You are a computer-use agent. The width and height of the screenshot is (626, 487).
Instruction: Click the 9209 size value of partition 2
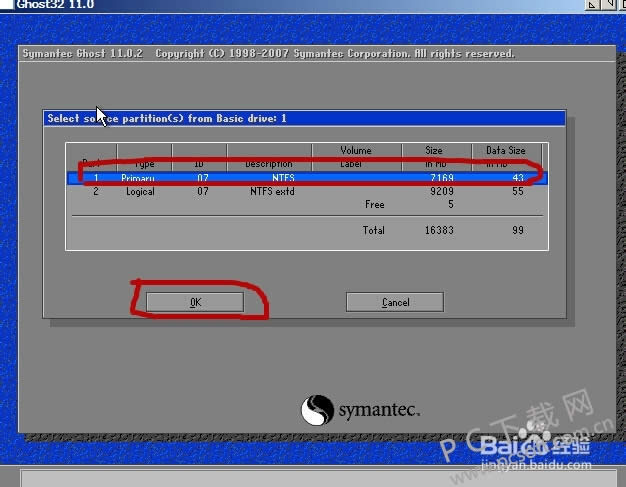pos(441,191)
